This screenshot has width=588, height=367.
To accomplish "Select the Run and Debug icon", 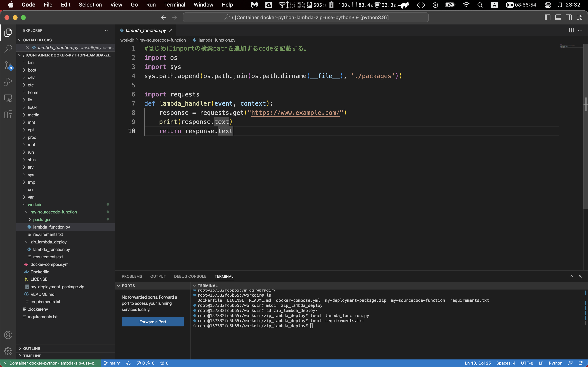I will pyautogui.click(x=8, y=82).
